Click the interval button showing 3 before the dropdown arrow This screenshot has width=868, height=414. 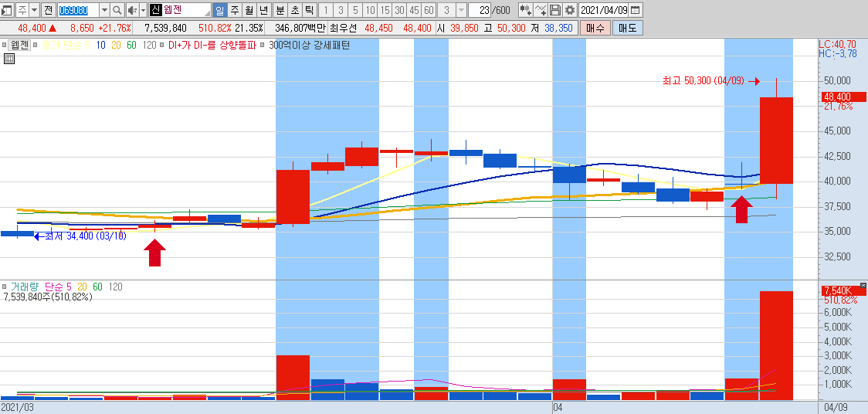coord(446,10)
